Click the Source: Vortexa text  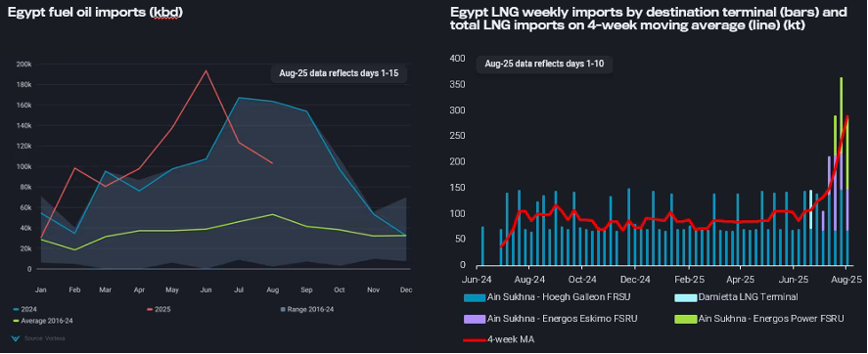tap(45, 338)
